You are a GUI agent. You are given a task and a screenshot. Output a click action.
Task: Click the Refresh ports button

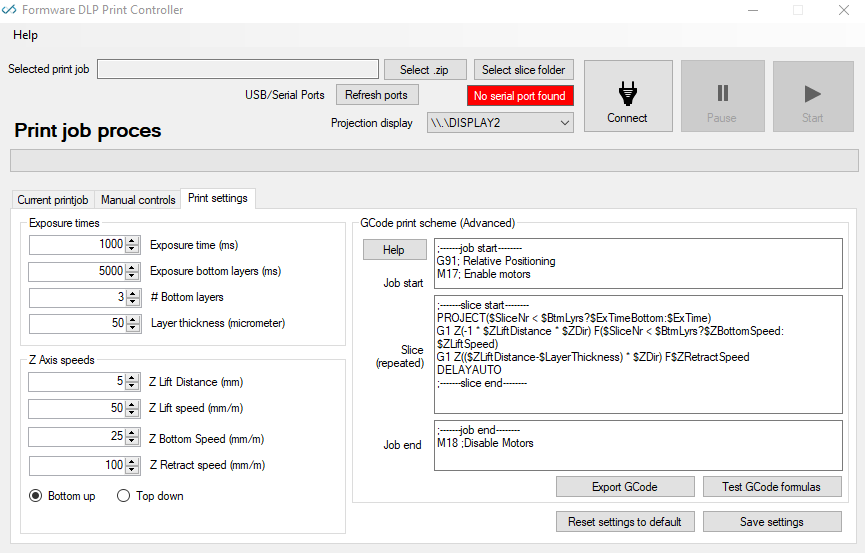[x=376, y=95]
